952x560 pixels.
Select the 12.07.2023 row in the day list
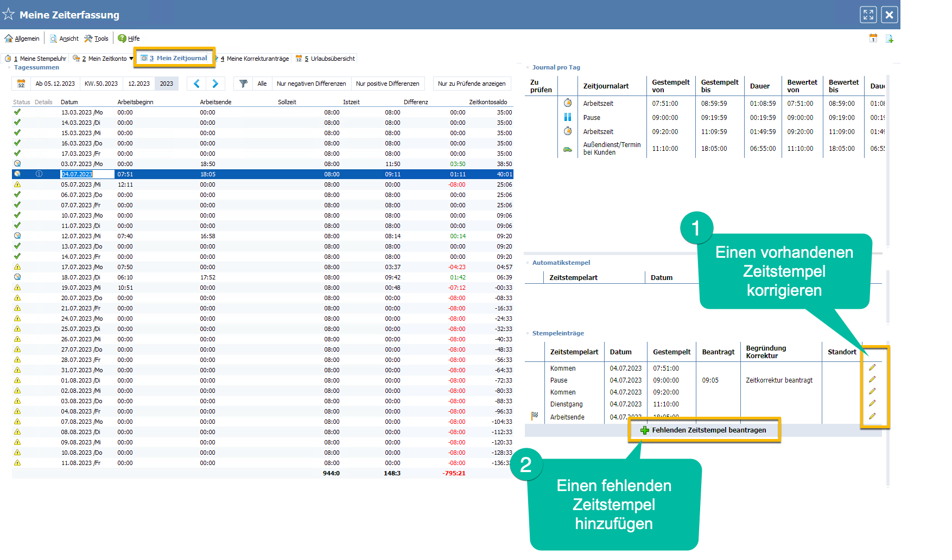[80, 236]
